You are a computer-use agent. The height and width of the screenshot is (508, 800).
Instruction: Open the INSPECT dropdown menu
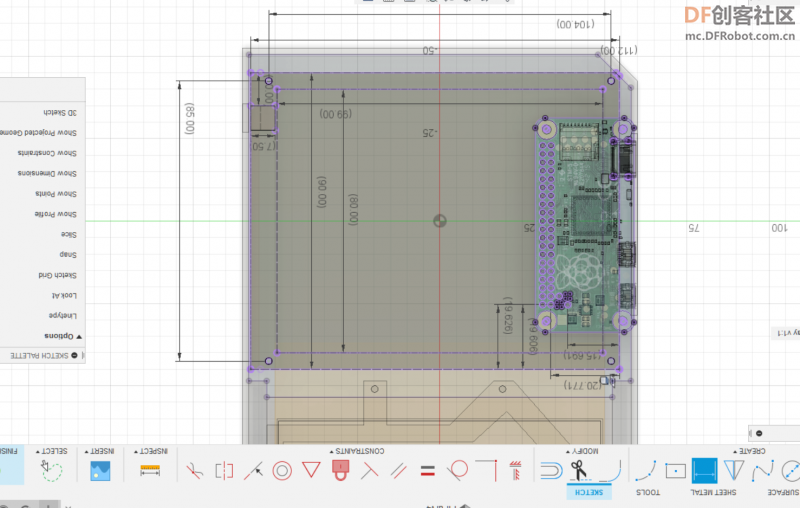[x=151, y=451]
